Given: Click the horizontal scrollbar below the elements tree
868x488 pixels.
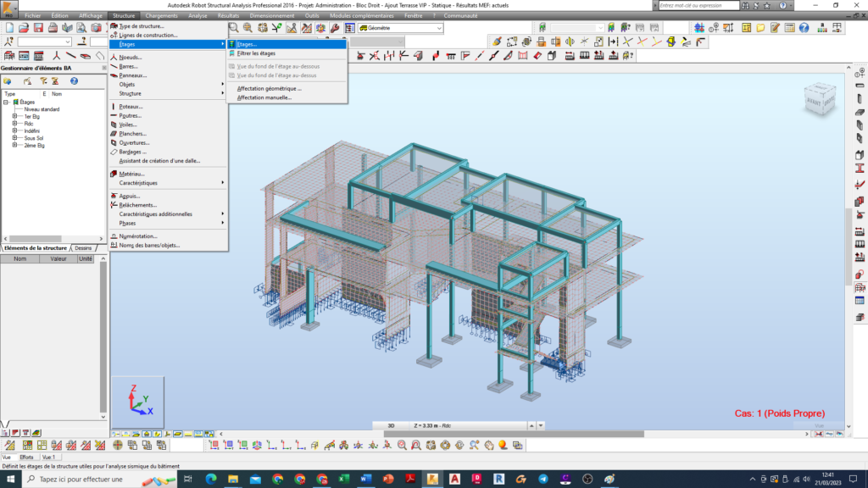Looking at the screenshot, I should click(x=38, y=238).
